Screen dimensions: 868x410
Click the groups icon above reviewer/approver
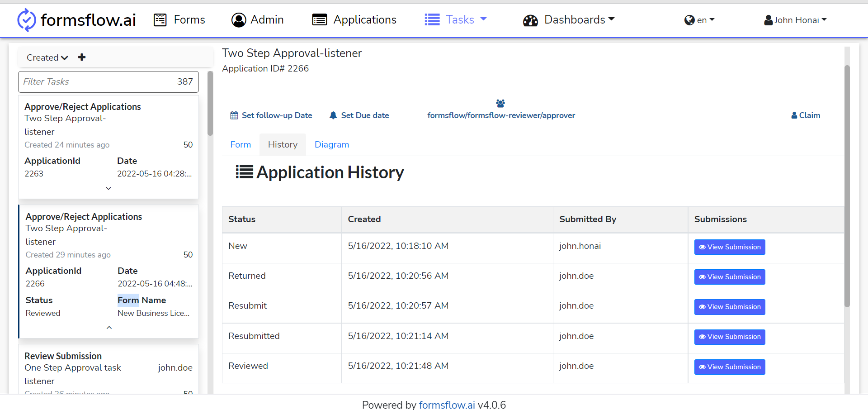pyautogui.click(x=500, y=103)
